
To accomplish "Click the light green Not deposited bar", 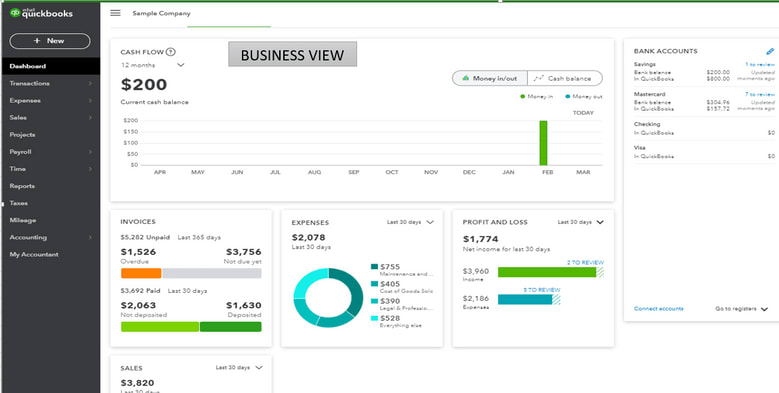I will 160,326.
